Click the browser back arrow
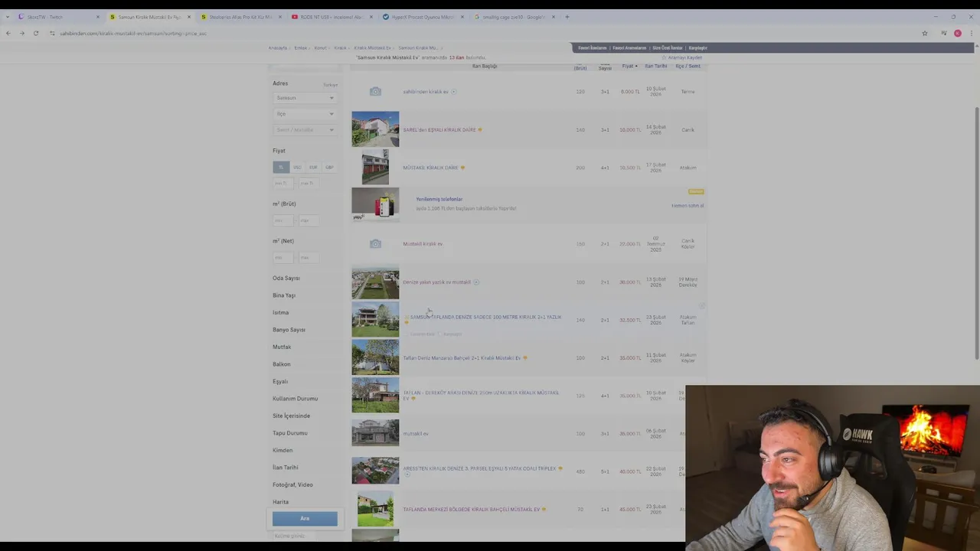The width and height of the screenshot is (980, 551). (8, 33)
